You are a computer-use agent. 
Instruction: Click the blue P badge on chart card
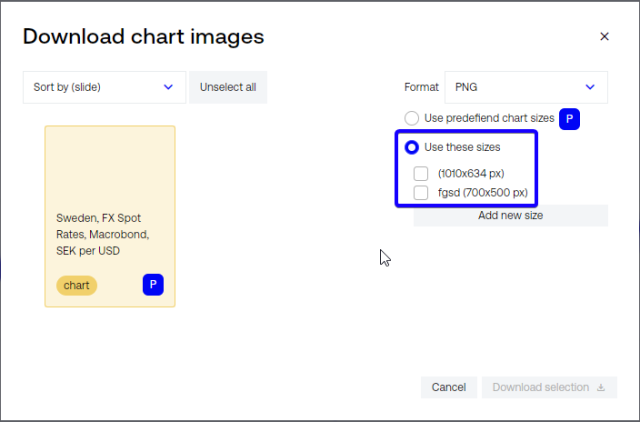pos(153,285)
